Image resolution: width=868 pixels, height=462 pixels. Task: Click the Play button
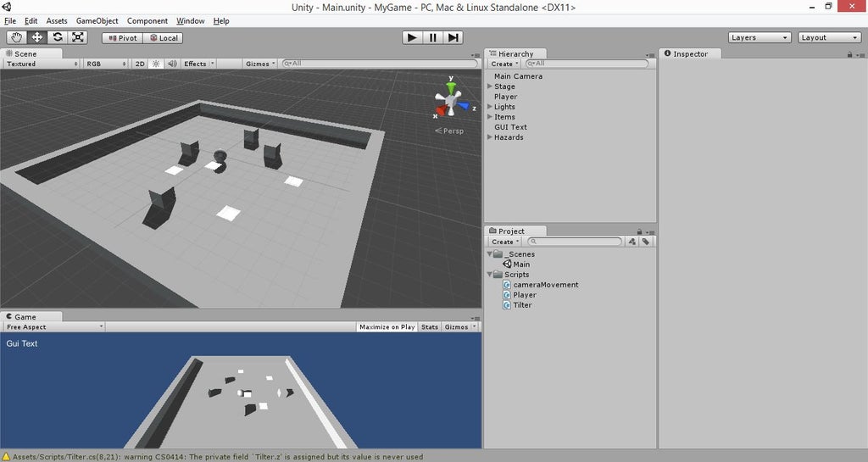[x=412, y=37]
